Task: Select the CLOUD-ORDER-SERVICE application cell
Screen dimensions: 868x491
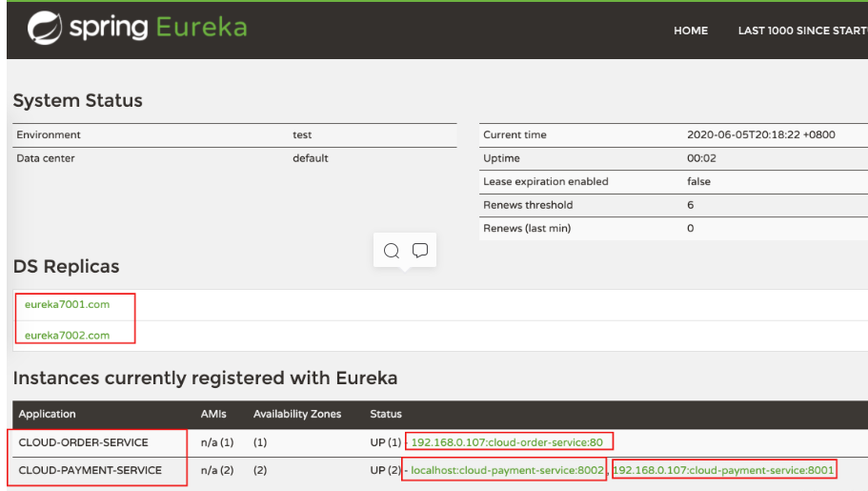Action: coord(84,442)
